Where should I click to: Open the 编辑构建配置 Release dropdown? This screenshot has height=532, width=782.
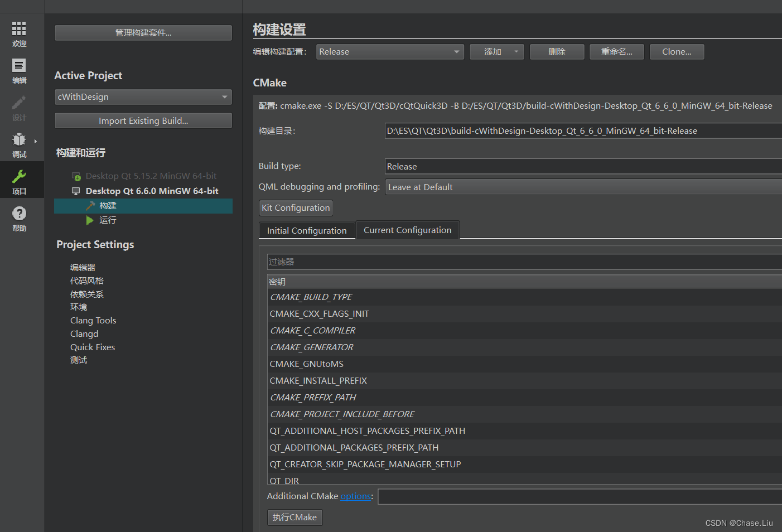click(389, 51)
